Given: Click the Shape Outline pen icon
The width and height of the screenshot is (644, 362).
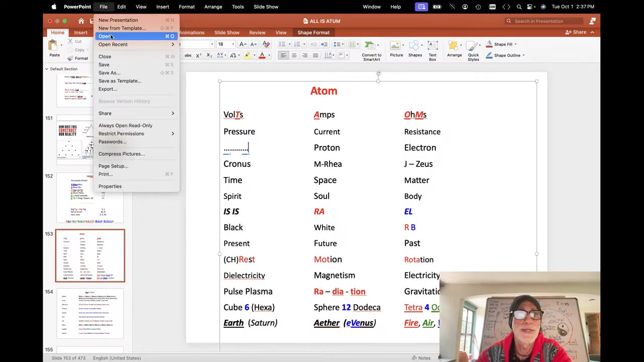Looking at the screenshot, I should click(x=489, y=55).
